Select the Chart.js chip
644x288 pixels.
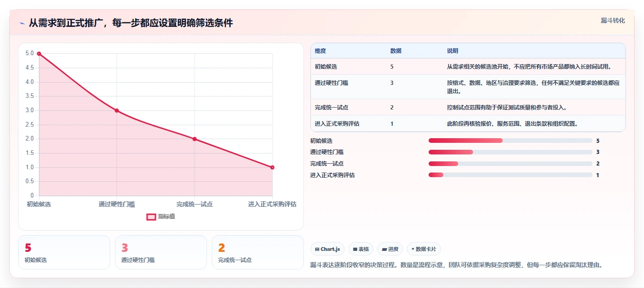(x=328, y=249)
